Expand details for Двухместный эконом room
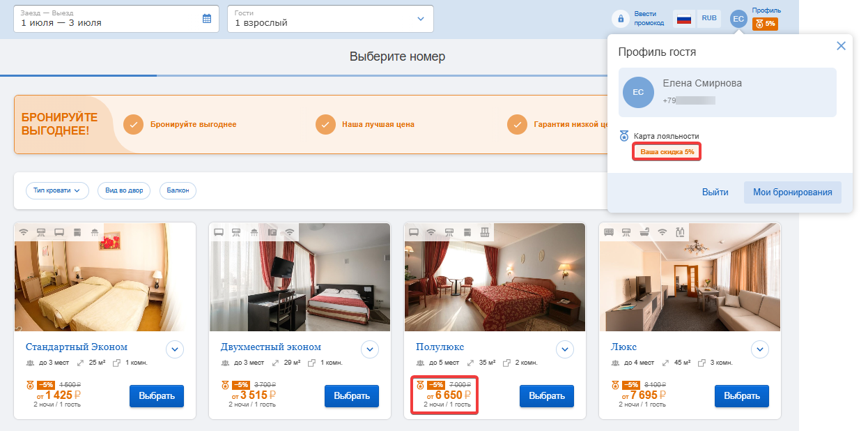 click(369, 349)
